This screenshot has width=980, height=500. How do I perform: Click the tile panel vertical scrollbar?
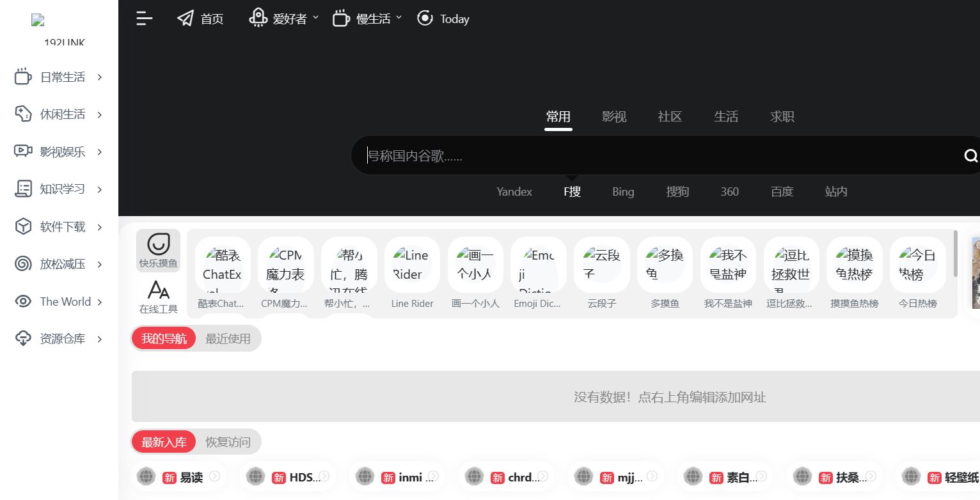(955, 254)
